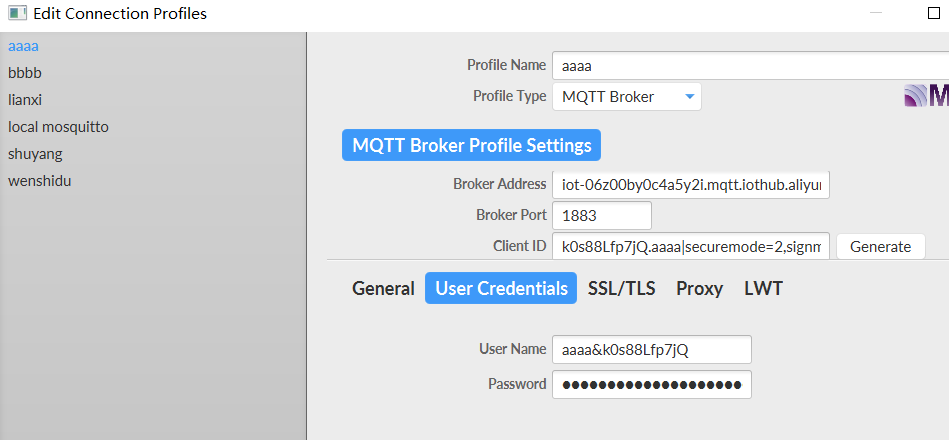Image resolution: width=949 pixels, height=440 pixels.
Task: Choose the lianxi profile from list
Action: pos(25,100)
